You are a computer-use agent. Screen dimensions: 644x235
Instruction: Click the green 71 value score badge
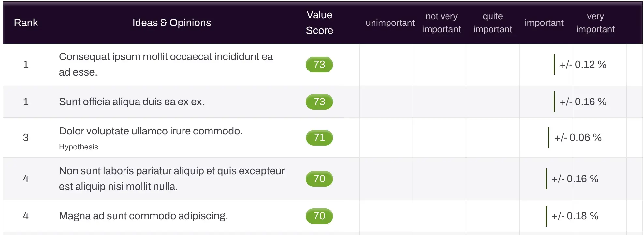(x=319, y=137)
